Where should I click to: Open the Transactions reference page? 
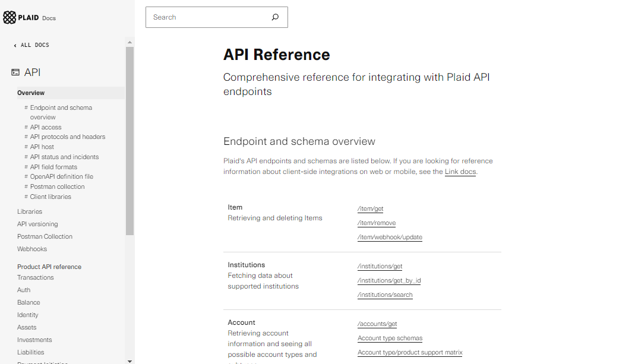35,277
